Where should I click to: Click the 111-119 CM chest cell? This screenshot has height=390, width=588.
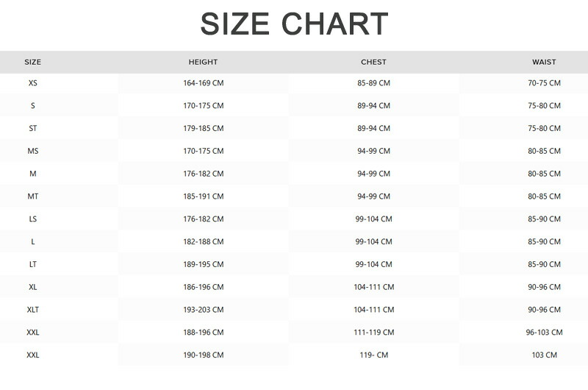373,333
